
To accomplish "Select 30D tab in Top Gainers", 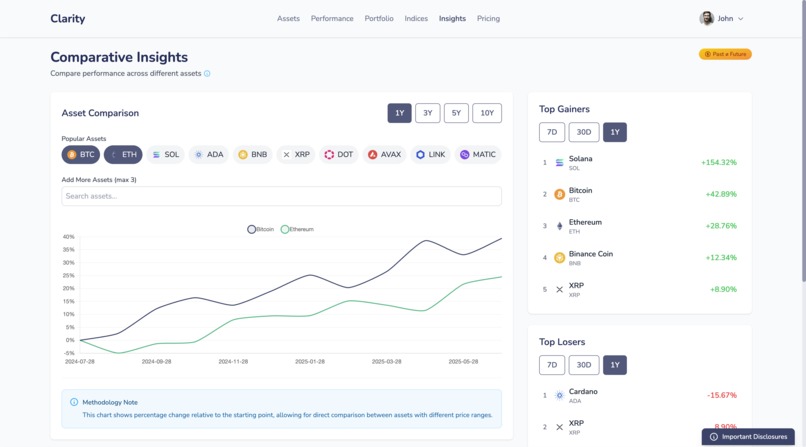I will pos(583,132).
